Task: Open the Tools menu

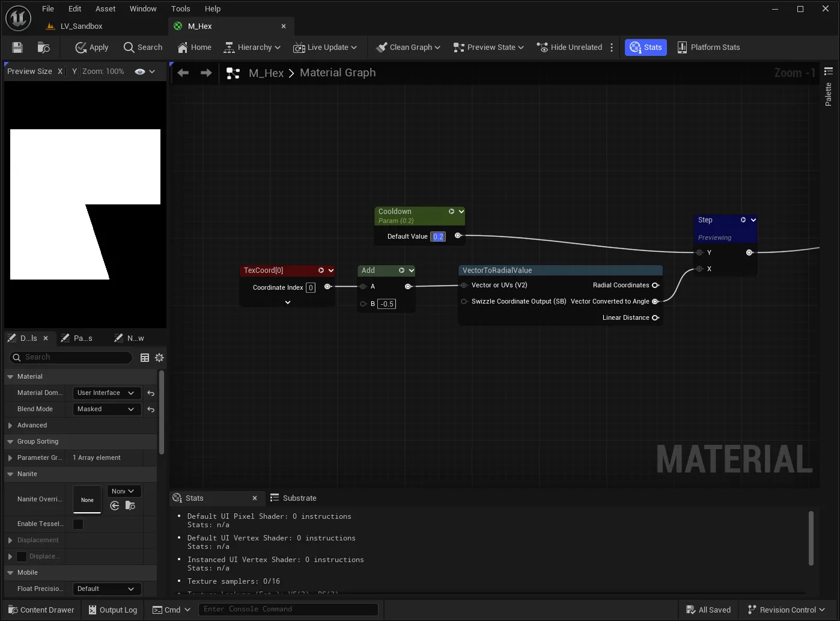Action: coord(180,9)
